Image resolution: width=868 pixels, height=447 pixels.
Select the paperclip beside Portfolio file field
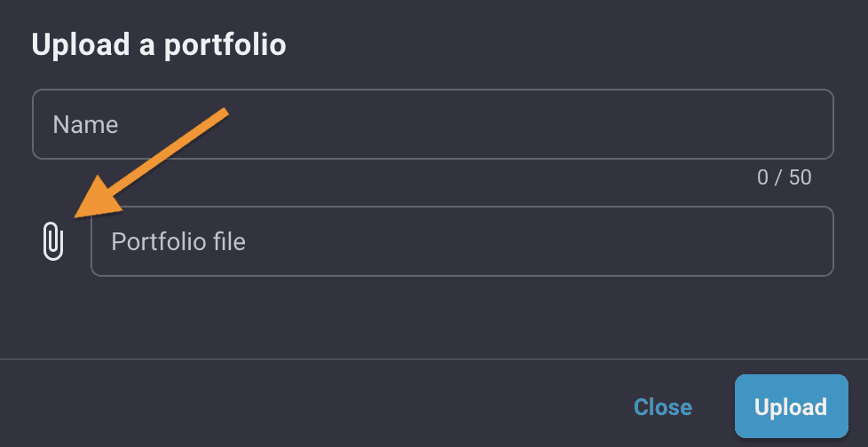tap(53, 241)
